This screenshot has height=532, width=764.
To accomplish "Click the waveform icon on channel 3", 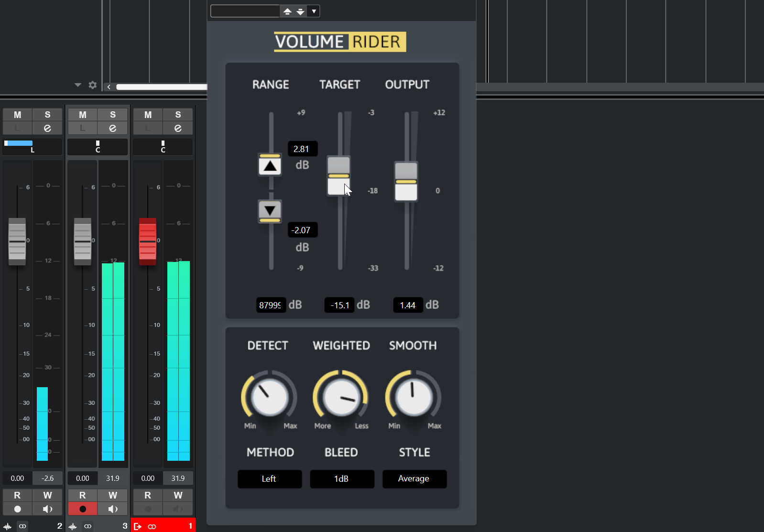I will [73, 526].
